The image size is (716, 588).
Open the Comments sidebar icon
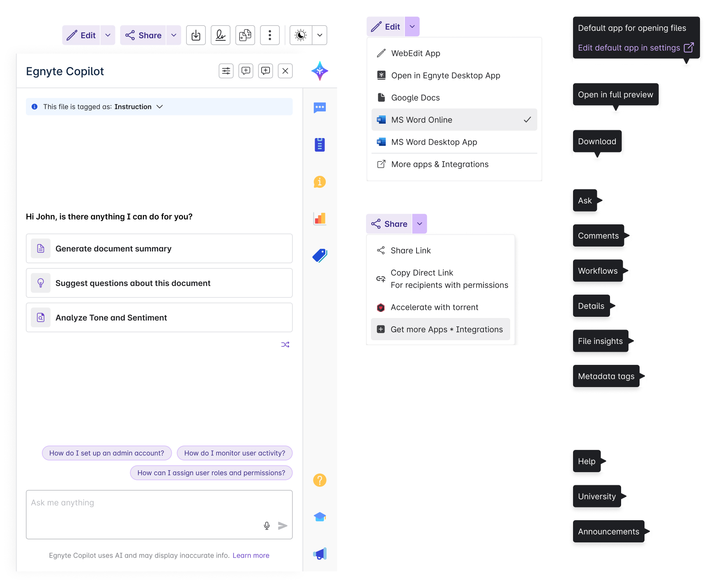pyautogui.click(x=320, y=108)
